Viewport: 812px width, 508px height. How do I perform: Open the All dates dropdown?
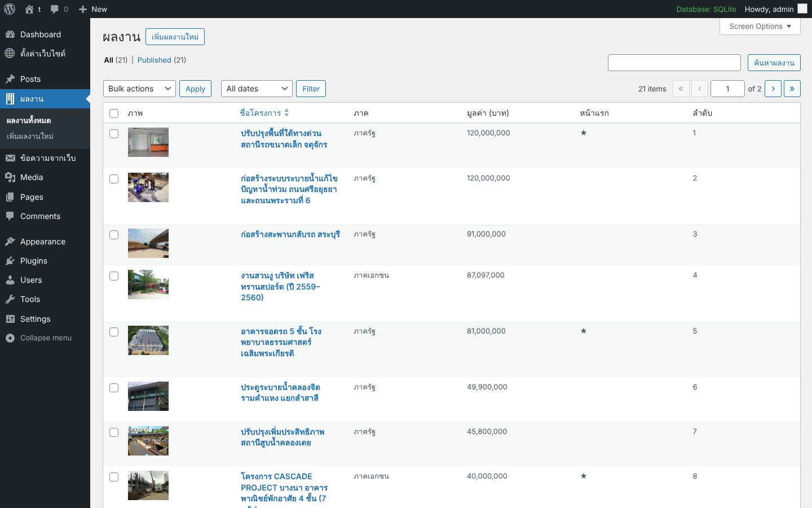pyautogui.click(x=257, y=89)
